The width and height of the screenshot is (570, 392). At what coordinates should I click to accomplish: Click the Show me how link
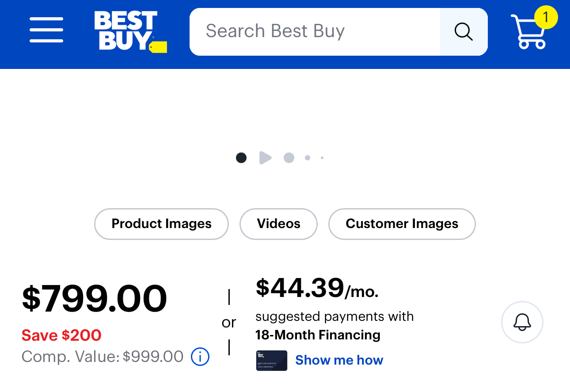point(339,360)
